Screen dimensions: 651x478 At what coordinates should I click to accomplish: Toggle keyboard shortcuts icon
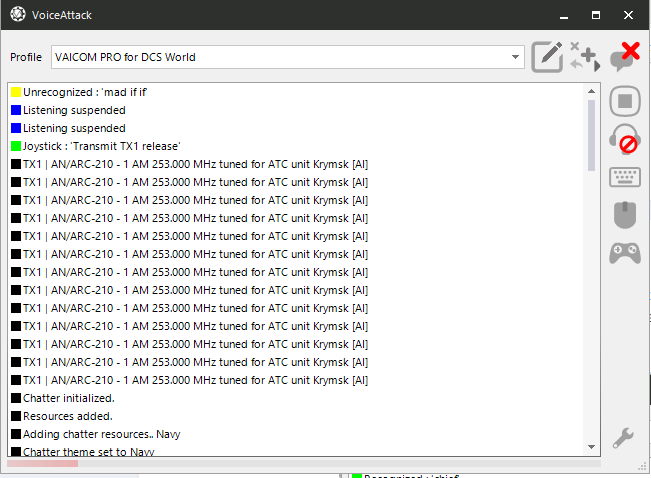pos(624,177)
